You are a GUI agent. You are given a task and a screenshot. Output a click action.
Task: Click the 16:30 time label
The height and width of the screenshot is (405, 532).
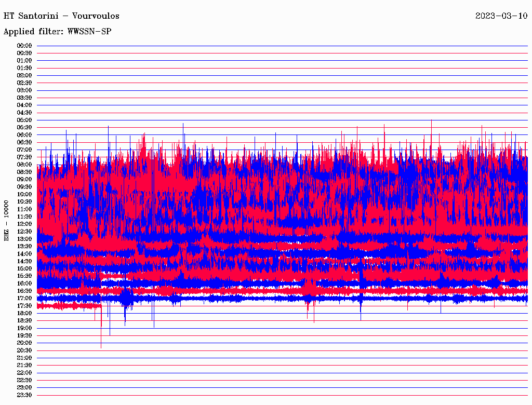pyautogui.click(x=24, y=291)
